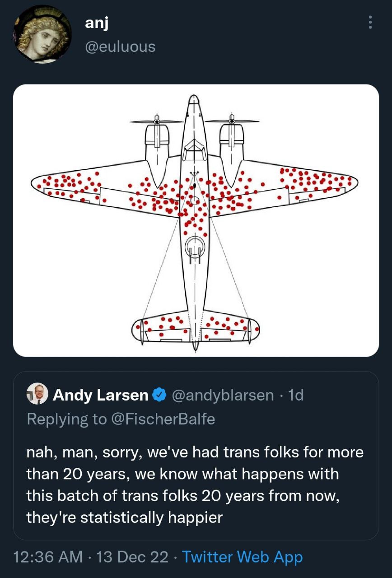Viewport: 392px width, 578px height.
Task: Open the @FischerBalfe mention
Action: (163, 419)
